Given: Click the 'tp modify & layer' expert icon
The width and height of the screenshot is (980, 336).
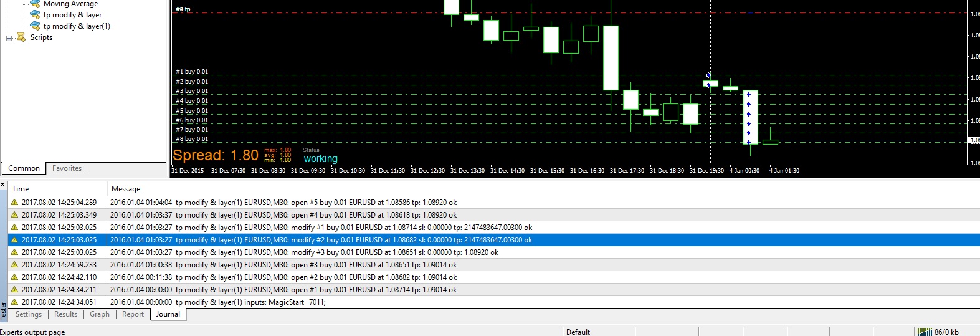Looking at the screenshot, I should coord(36,15).
